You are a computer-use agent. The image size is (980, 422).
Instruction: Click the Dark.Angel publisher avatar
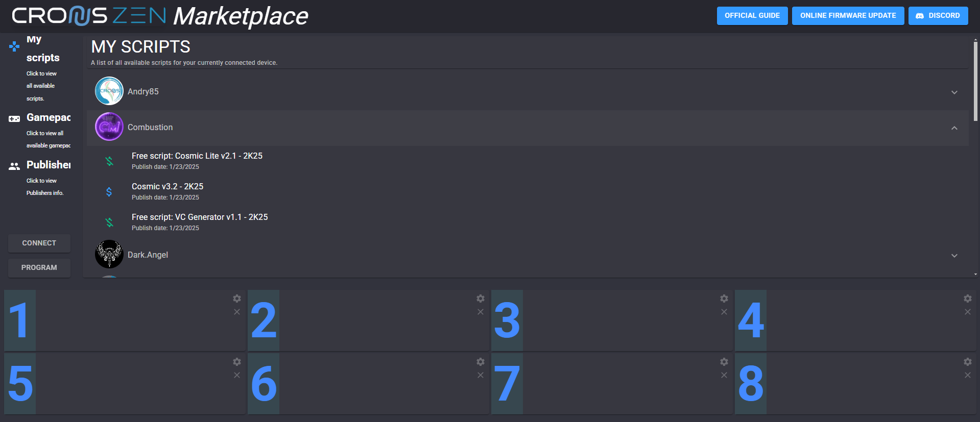pyautogui.click(x=109, y=255)
